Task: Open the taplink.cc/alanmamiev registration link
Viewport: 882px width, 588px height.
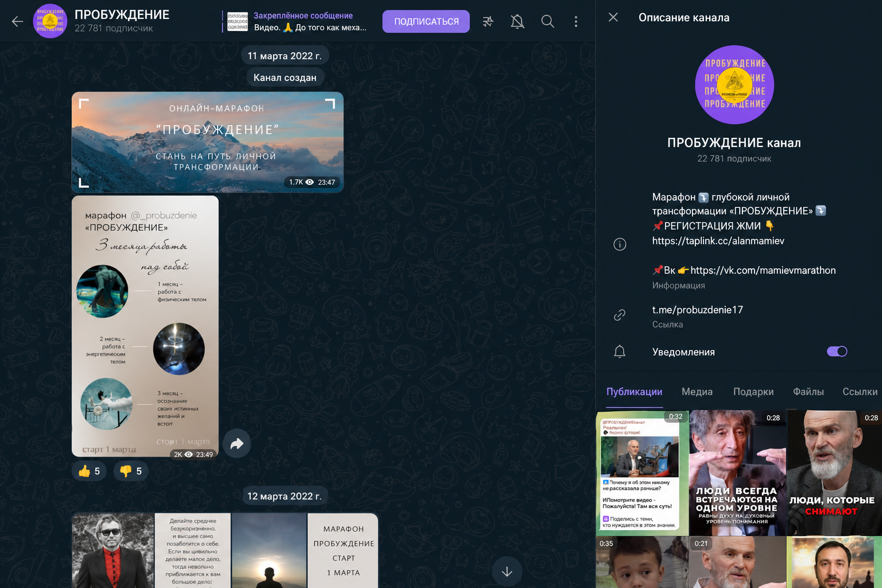Action: pyautogui.click(x=718, y=241)
